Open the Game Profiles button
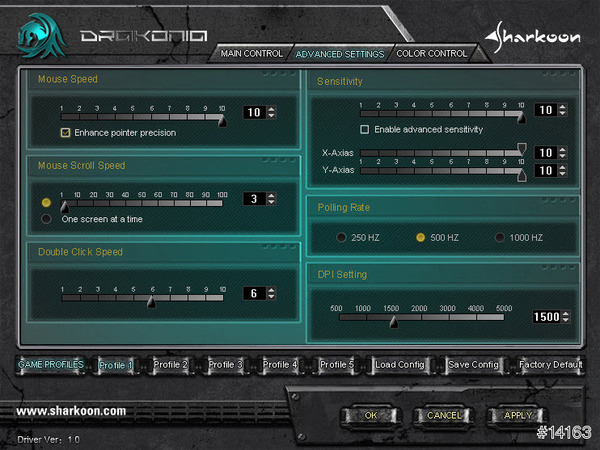 tap(51, 365)
